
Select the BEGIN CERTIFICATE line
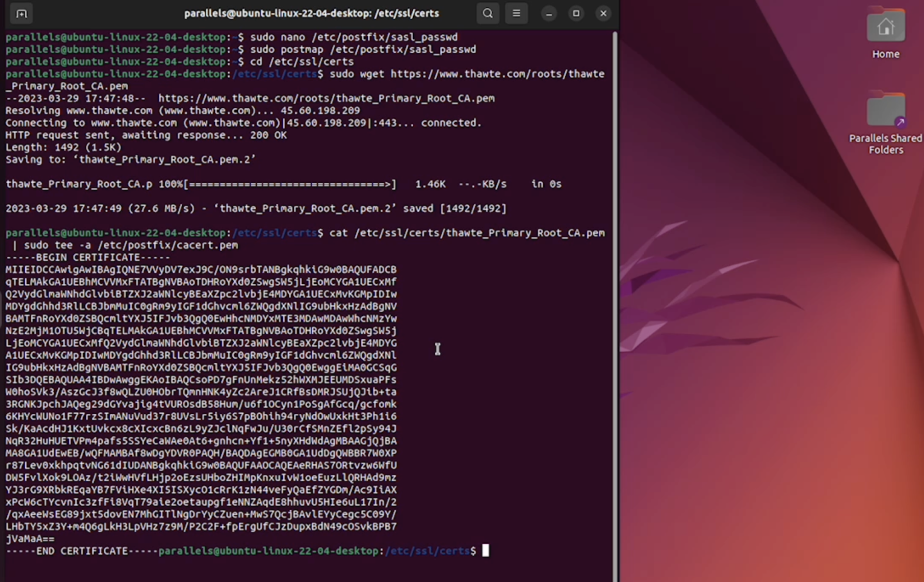point(87,257)
